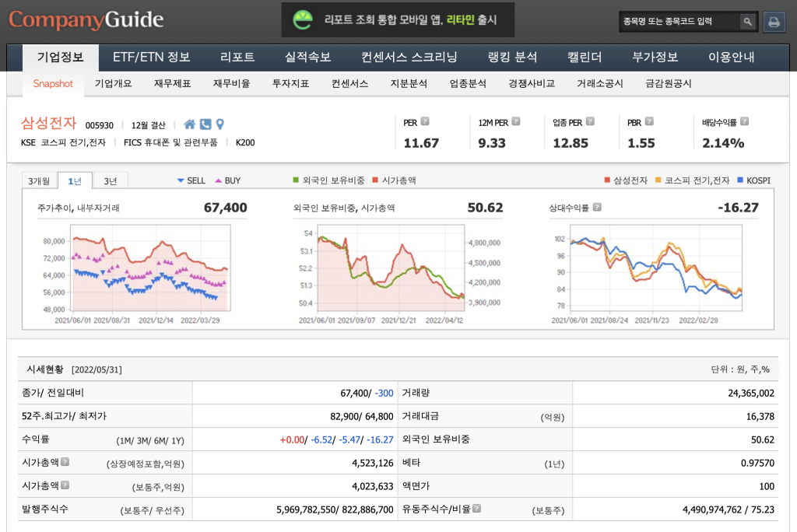Open the 컨센서스 스크리닝 menu
This screenshot has width=797, height=532.
pos(409,58)
